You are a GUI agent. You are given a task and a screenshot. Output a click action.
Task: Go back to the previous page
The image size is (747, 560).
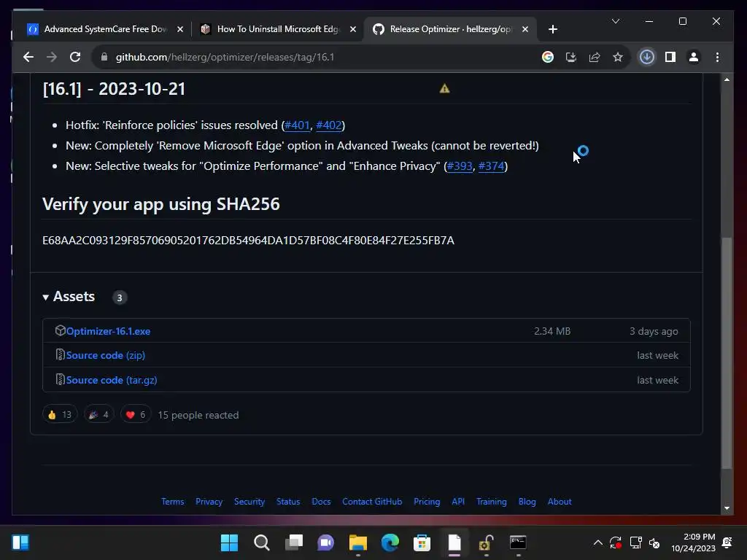point(28,57)
